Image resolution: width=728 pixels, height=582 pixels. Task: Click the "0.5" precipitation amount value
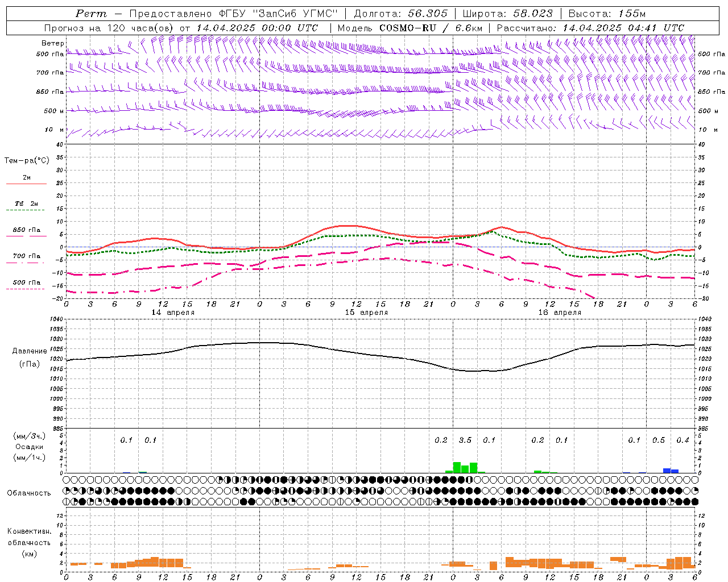[x=659, y=440]
